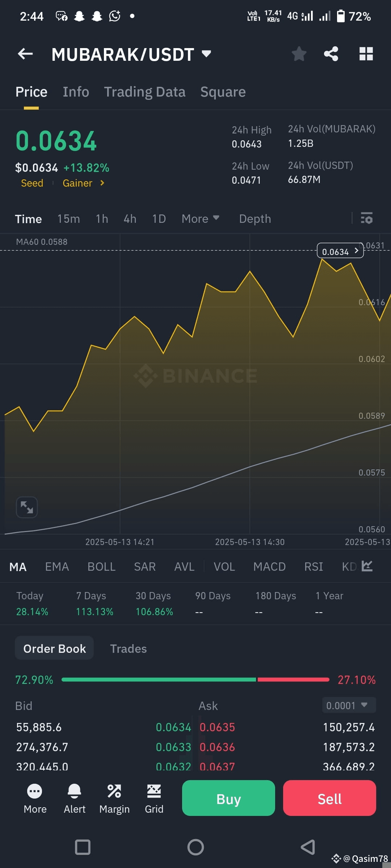Toggle the AVL indicator

[x=184, y=567]
